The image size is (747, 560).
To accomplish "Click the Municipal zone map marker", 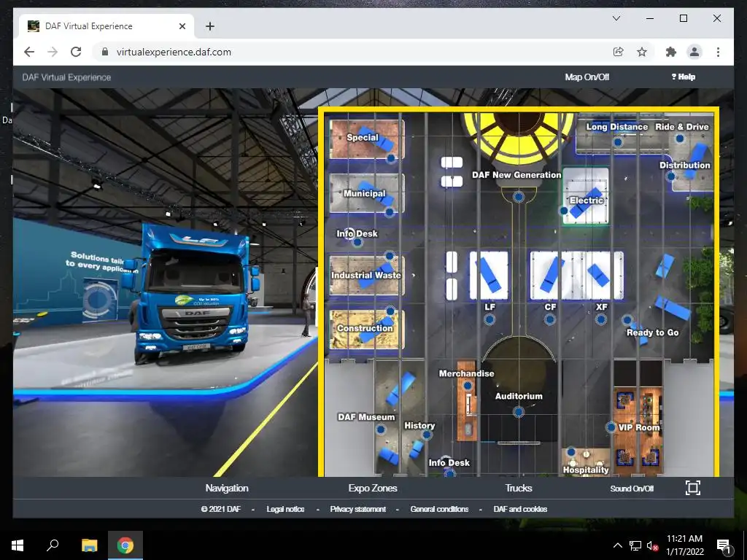I will pyautogui.click(x=390, y=212).
